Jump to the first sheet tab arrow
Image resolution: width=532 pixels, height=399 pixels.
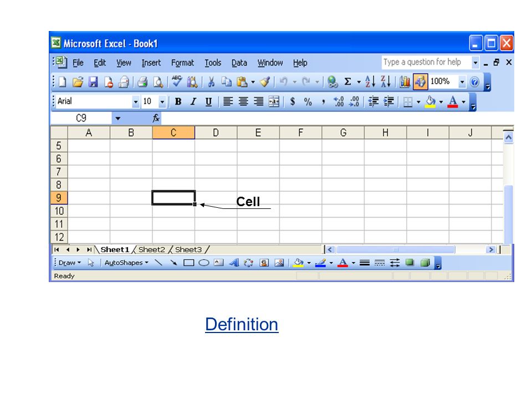[x=57, y=250]
